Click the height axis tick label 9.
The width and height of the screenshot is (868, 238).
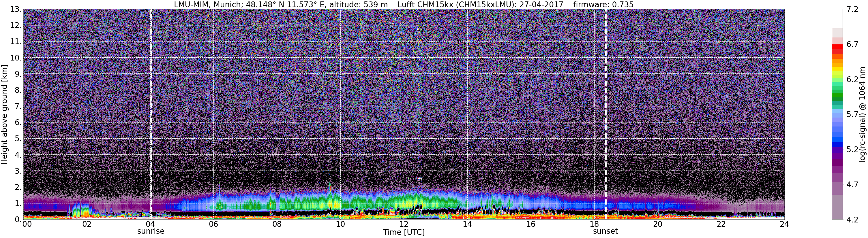pyautogui.click(x=18, y=74)
